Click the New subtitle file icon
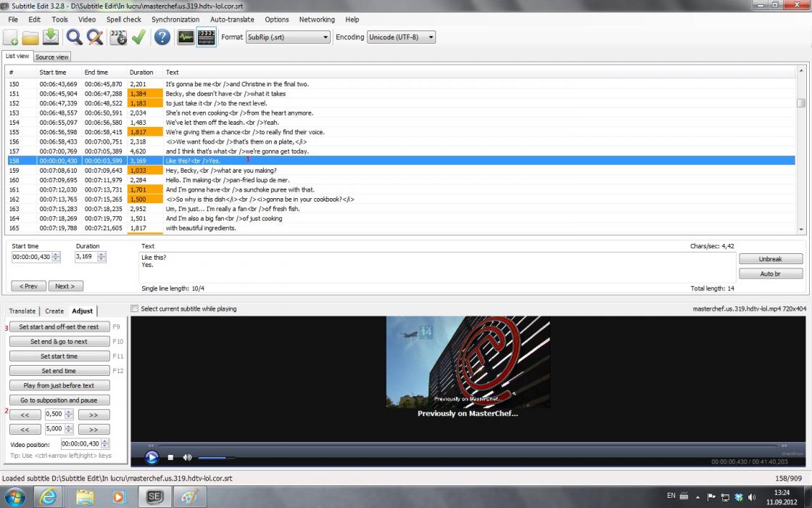812x508 pixels. pyautogui.click(x=12, y=37)
